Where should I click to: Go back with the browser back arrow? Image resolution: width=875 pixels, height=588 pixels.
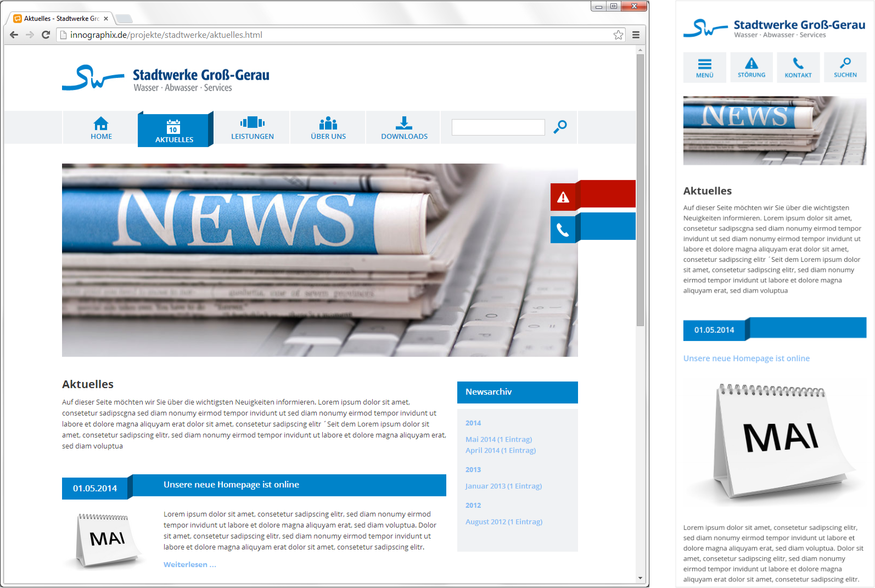14,35
